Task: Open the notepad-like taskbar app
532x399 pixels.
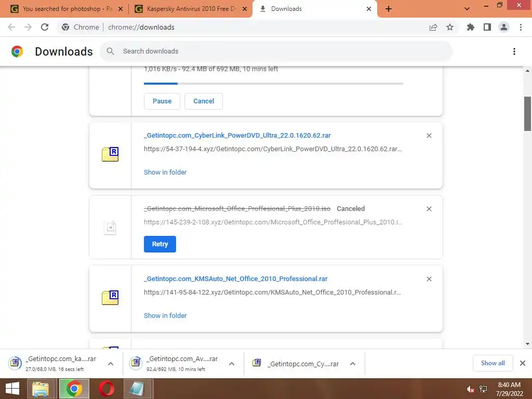Action: tap(137, 389)
